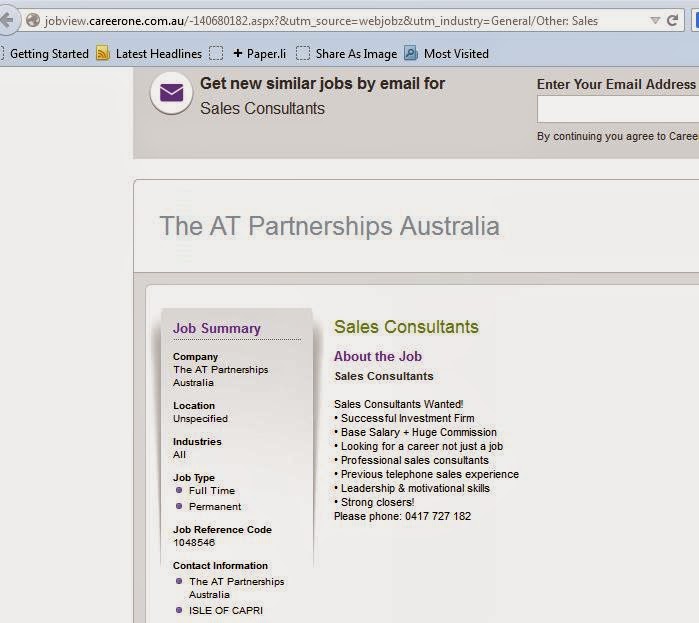The image size is (699, 623).
Task: Click the Industries value All
Action: 179,455
